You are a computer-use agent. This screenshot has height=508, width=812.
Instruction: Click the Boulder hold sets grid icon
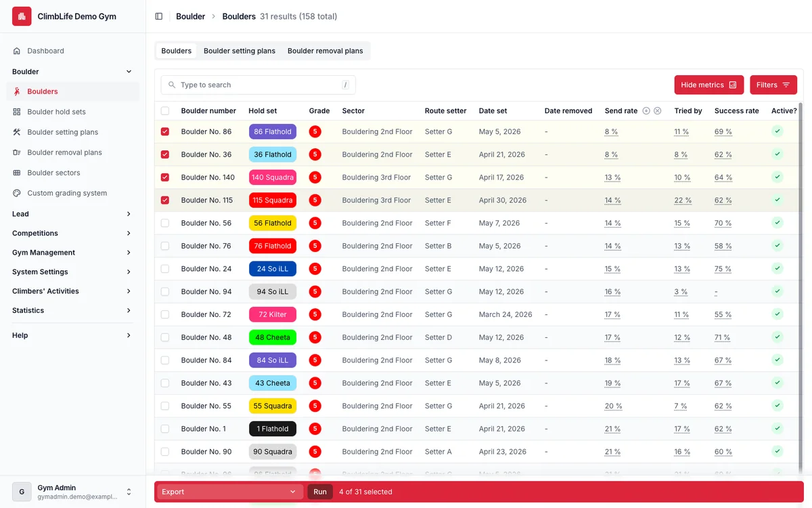[17, 112]
